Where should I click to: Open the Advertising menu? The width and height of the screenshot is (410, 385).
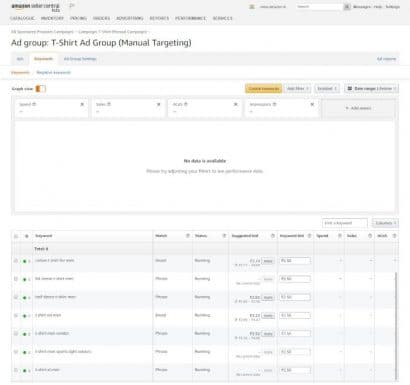point(130,18)
